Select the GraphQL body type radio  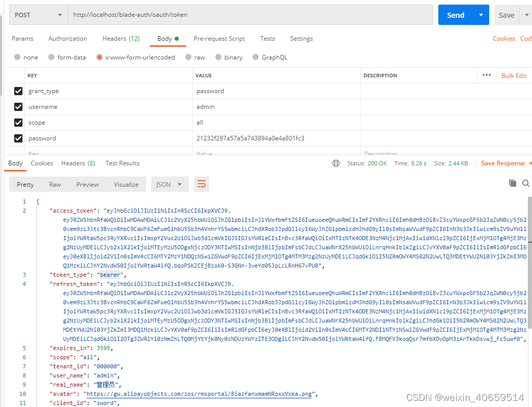coord(256,57)
